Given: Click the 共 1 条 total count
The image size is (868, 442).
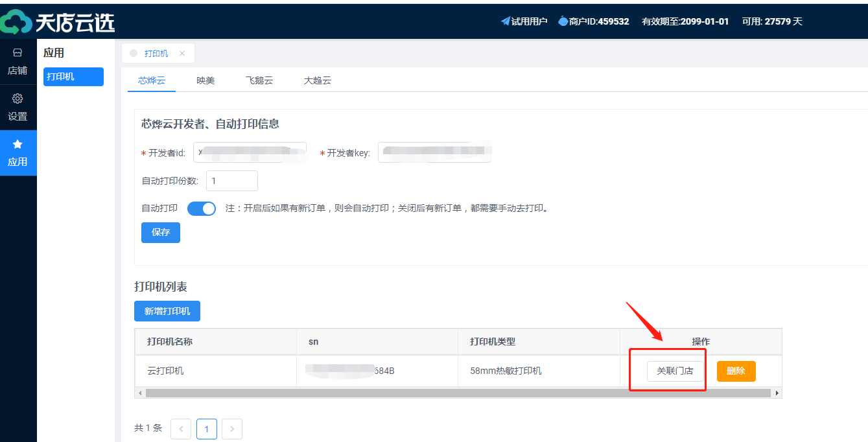Looking at the screenshot, I should click(x=148, y=428).
